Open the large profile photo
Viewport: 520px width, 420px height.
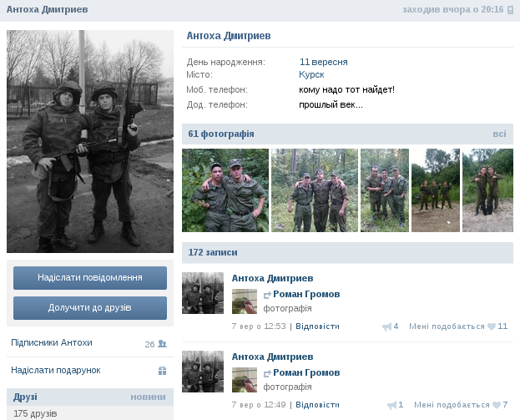[x=90, y=141]
